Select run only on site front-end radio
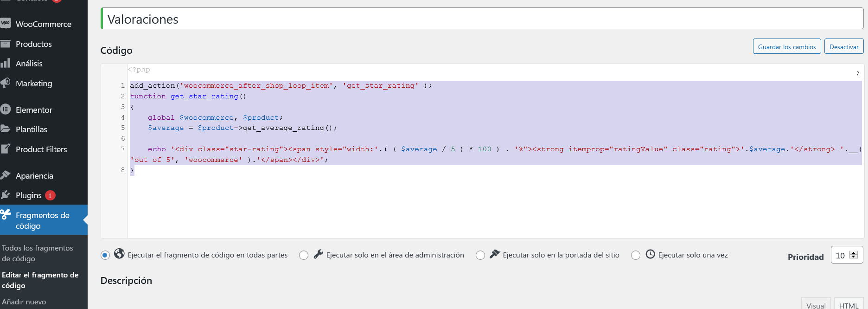This screenshot has width=868, height=309. pos(480,255)
